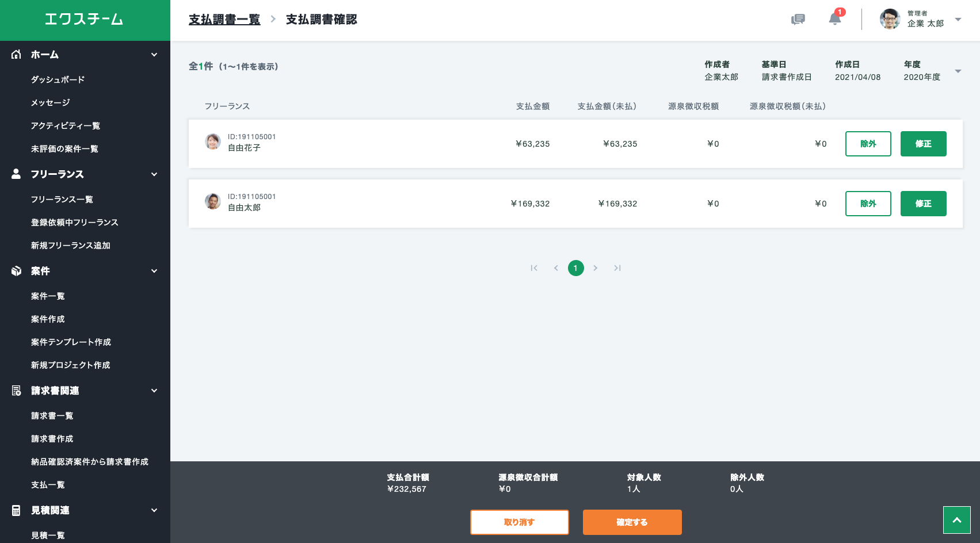The image size is (980, 543).
Task: Click 自由花子's avatar picture
Action: (x=213, y=142)
